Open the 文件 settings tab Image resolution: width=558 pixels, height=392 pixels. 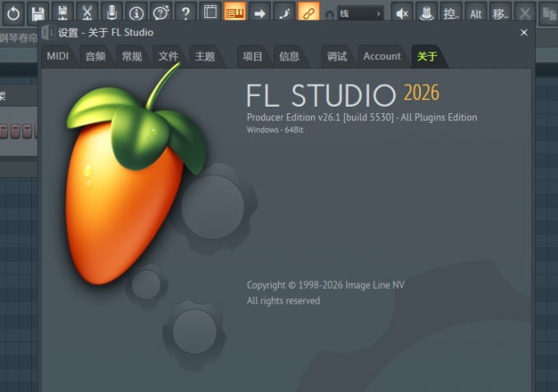tap(169, 57)
